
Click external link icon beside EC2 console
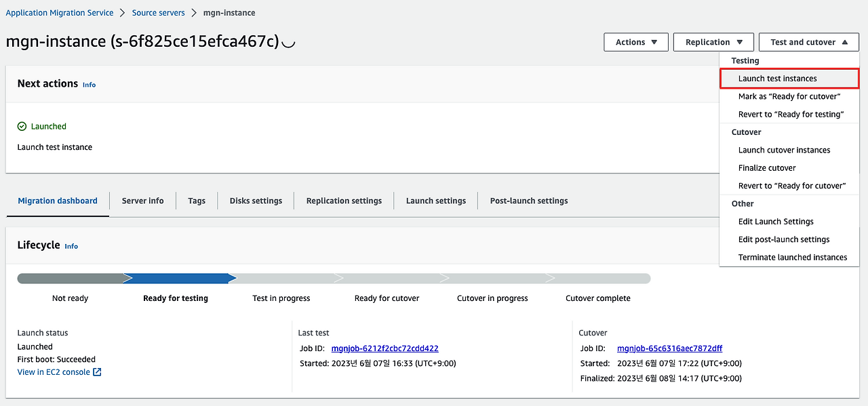coord(97,372)
